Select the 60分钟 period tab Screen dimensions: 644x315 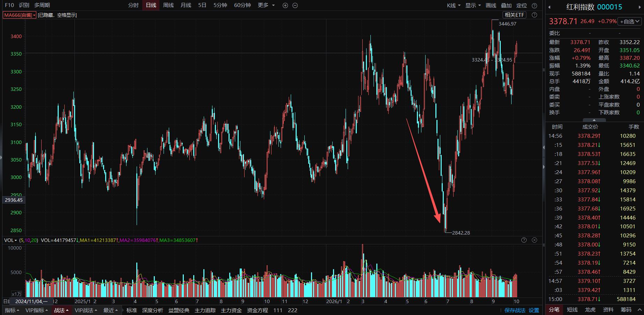click(243, 5)
